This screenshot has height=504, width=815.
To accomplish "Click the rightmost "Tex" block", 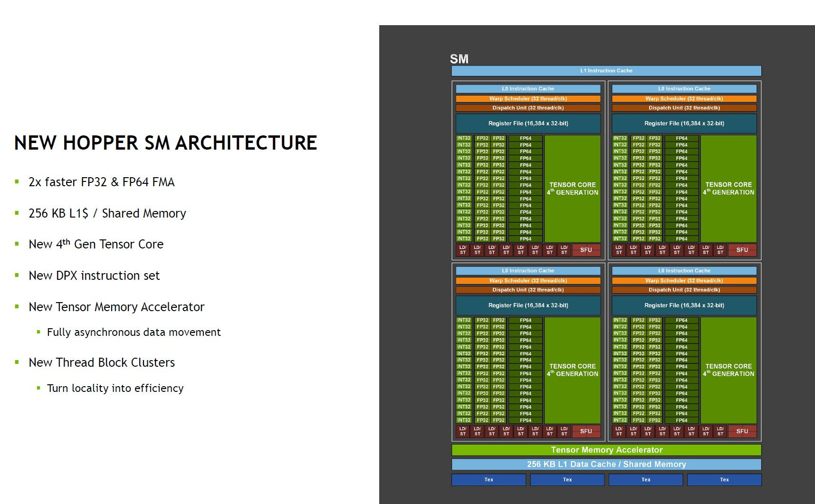I will [x=724, y=480].
